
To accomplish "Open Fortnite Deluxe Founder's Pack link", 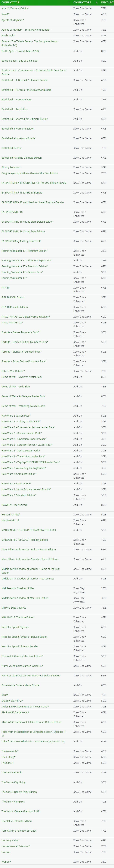I will coord(20,332).
